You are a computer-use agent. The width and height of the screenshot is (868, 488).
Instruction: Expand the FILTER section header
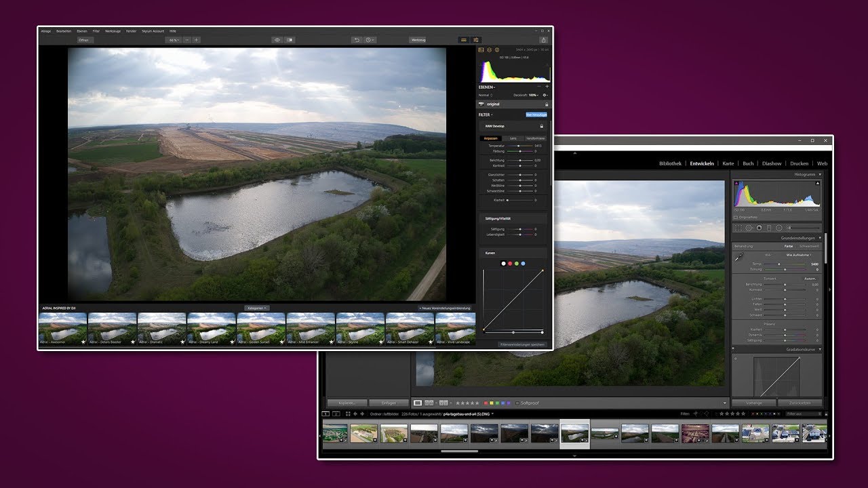(x=486, y=115)
